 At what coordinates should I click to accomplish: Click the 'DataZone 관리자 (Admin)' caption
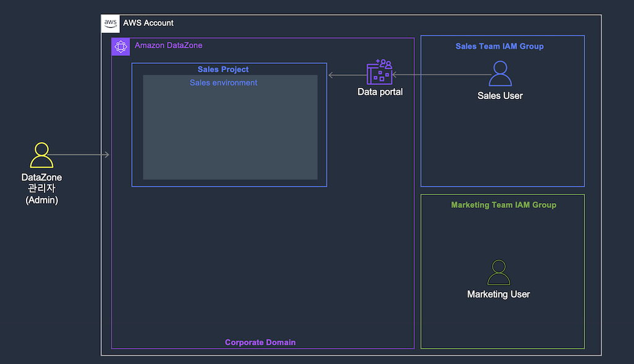41,188
